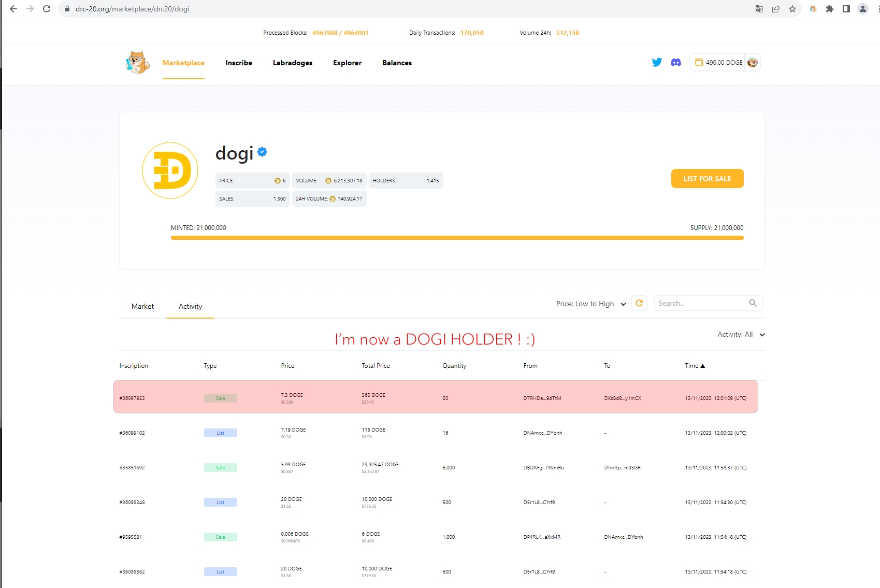Select the highlighted sale row #36097923
The height and width of the screenshot is (588, 880).
(x=435, y=397)
